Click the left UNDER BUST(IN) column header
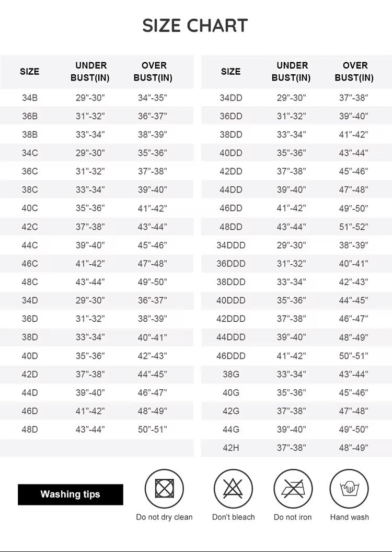This screenshot has width=392, height=552. tap(90, 72)
